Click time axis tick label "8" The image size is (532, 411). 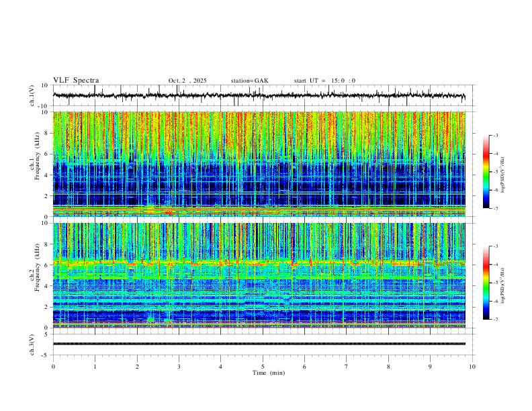click(x=388, y=367)
